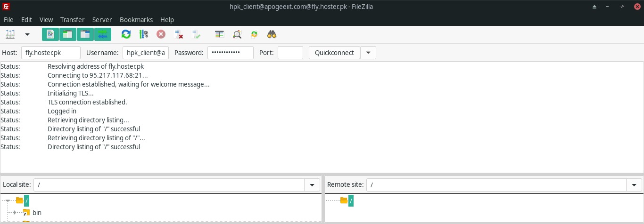Viewport: 644px width, 224px height.
Task: Search for files with binoculars icon
Action: (x=272, y=34)
